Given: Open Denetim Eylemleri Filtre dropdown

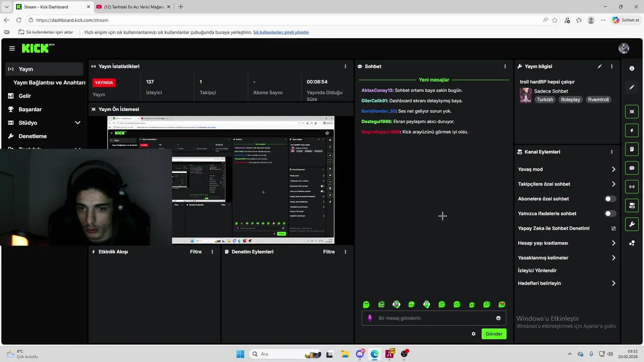Looking at the screenshot, I should click(x=329, y=252).
